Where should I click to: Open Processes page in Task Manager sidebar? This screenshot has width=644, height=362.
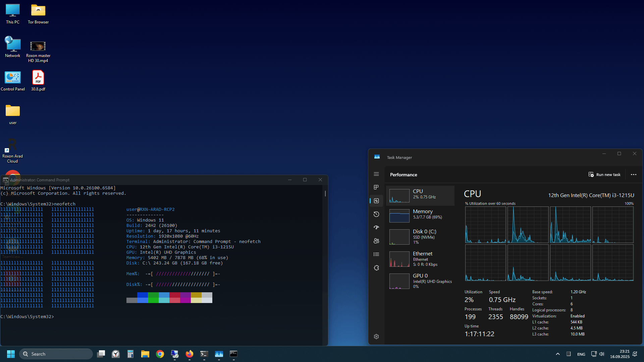pos(376,187)
